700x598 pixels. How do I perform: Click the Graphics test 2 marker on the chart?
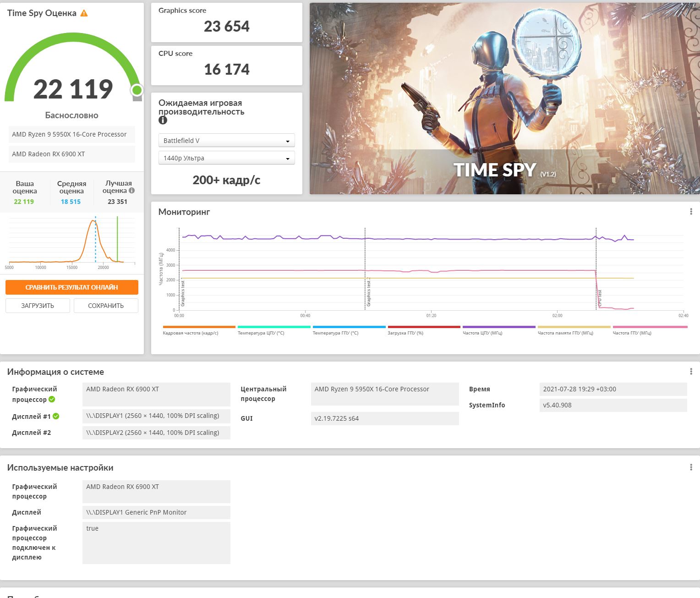click(368, 292)
